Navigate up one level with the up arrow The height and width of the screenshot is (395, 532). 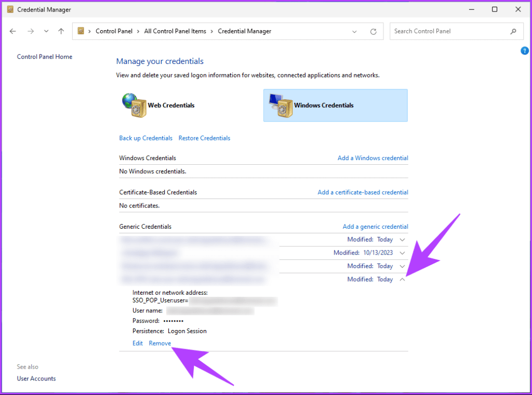point(61,31)
